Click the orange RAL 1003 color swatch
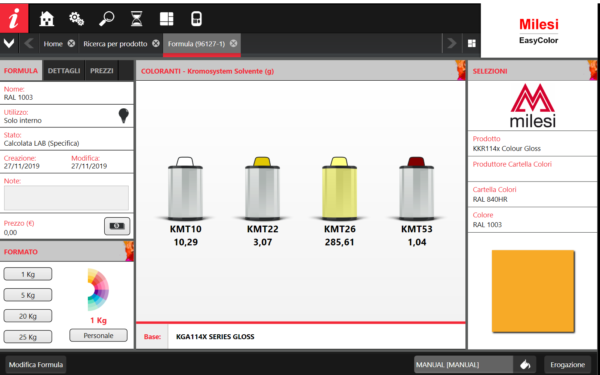 click(533, 291)
